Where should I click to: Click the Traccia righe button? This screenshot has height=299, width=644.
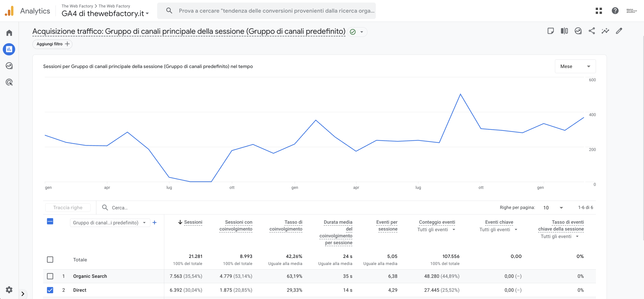pos(68,207)
